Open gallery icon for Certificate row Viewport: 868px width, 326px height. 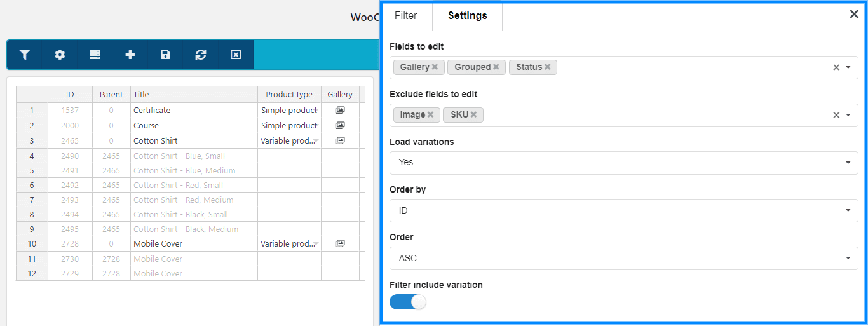pos(340,110)
